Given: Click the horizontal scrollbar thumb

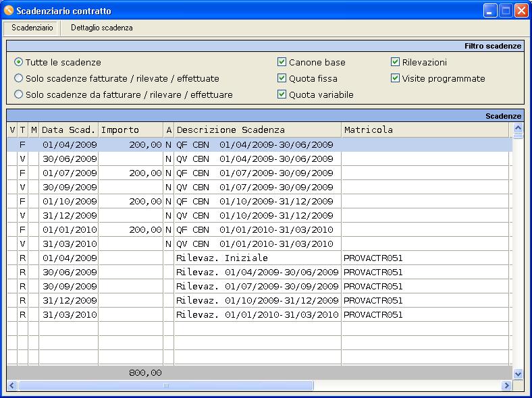Looking at the screenshot, I should [166, 385].
